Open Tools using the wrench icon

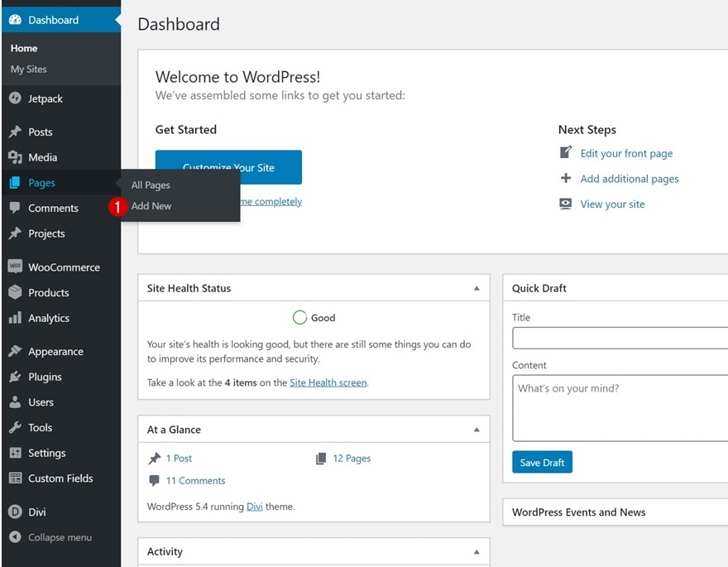pyautogui.click(x=15, y=427)
